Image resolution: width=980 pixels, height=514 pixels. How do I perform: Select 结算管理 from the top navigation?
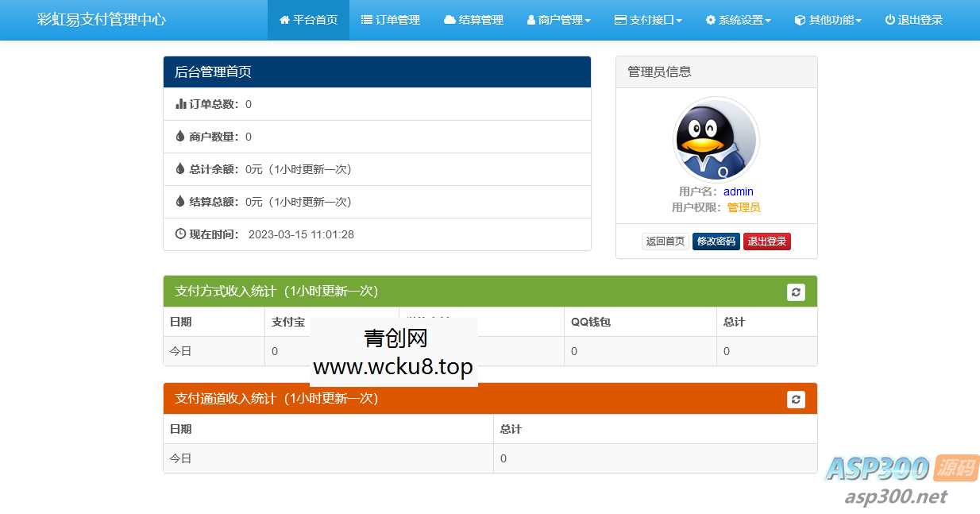coord(474,20)
